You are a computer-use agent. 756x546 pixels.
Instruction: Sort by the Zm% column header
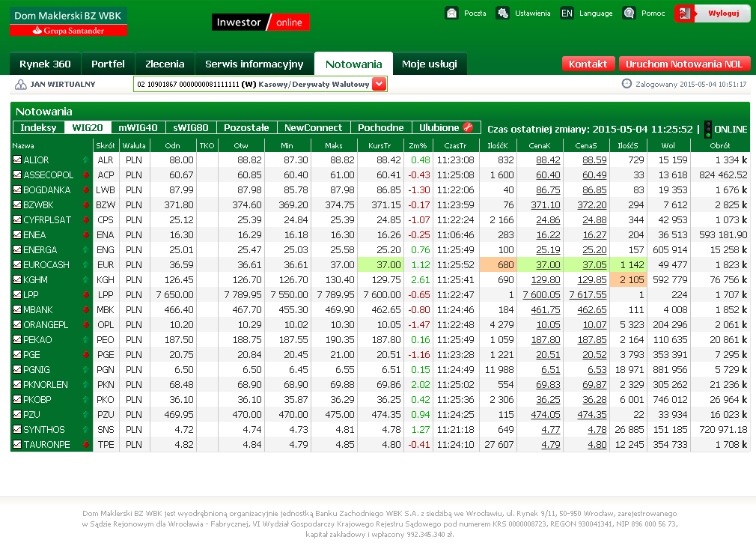point(418,145)
